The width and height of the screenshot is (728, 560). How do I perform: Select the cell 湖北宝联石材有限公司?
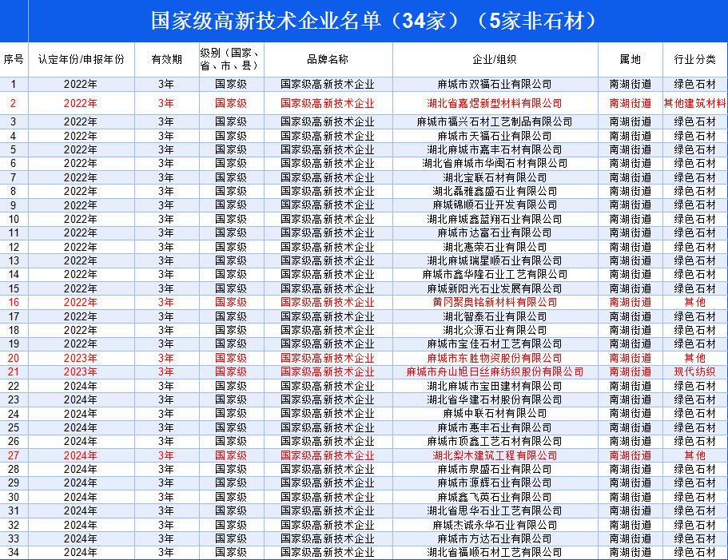(x=495, y=177)
